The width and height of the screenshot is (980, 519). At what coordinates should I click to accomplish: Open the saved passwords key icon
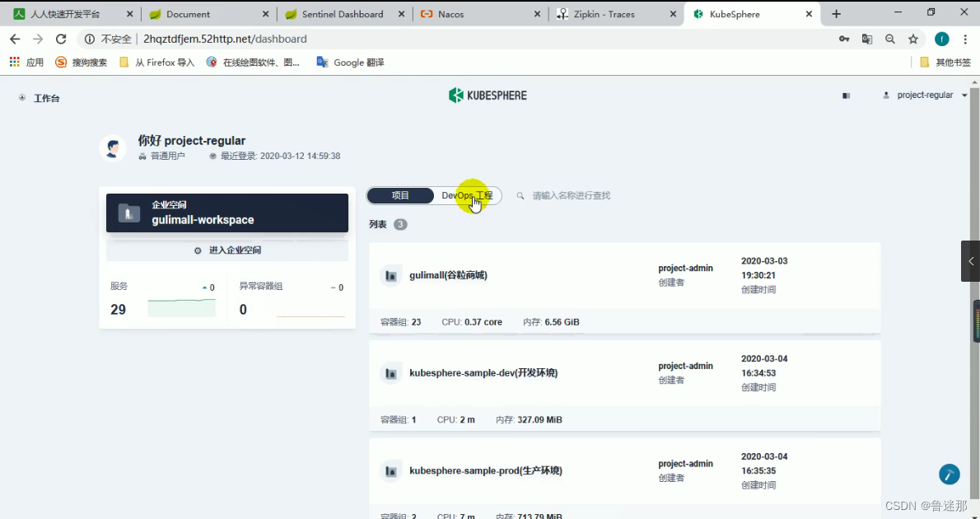tap(844, 39)
